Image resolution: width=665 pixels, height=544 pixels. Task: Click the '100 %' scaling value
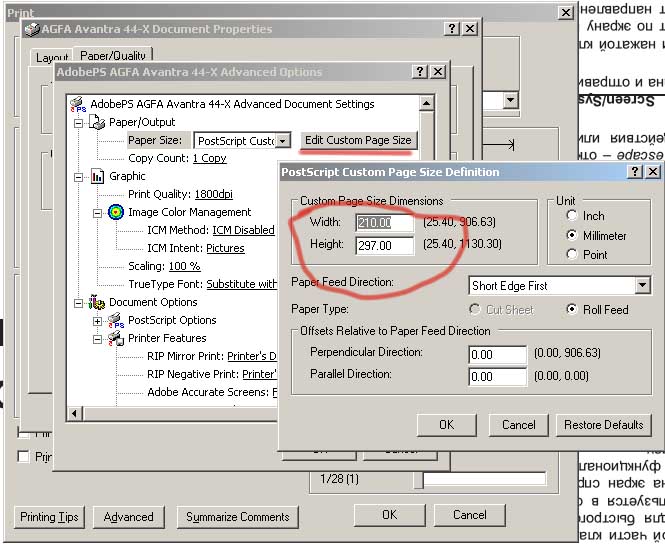184,266
